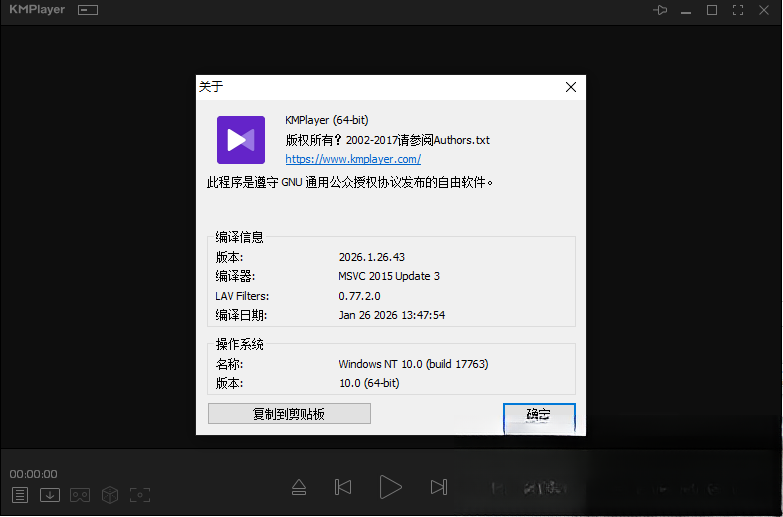783x517 pixels.
Task: Click the 编译信息 group label
Action: click(x=239, y=237)
